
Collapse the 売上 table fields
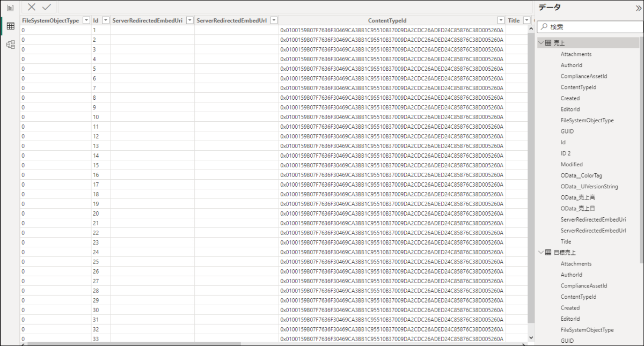click(541, 43)
